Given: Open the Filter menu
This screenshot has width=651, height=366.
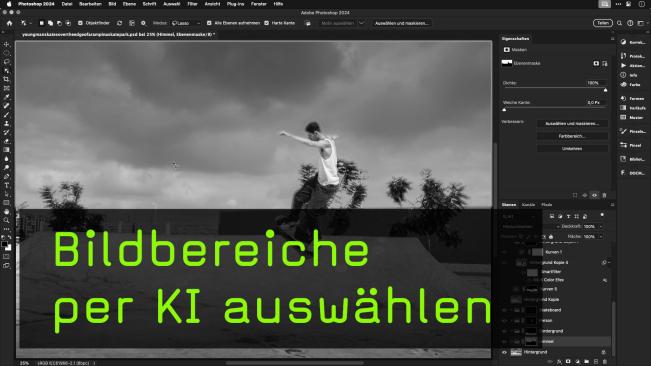Looking at the screenshot, I should click(x=192, y=4).
